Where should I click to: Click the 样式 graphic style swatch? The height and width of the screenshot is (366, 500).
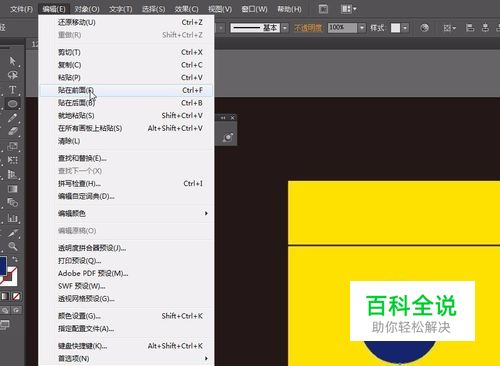(395, 28)
